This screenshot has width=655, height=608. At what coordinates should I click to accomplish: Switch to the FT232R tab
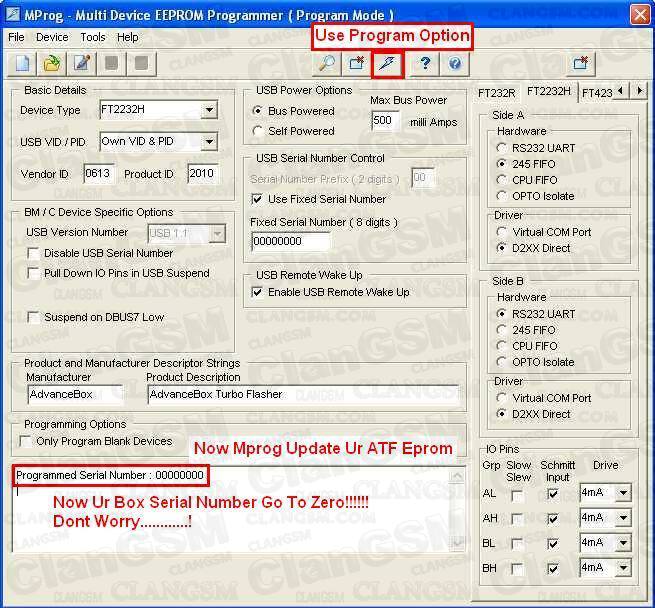496,93
